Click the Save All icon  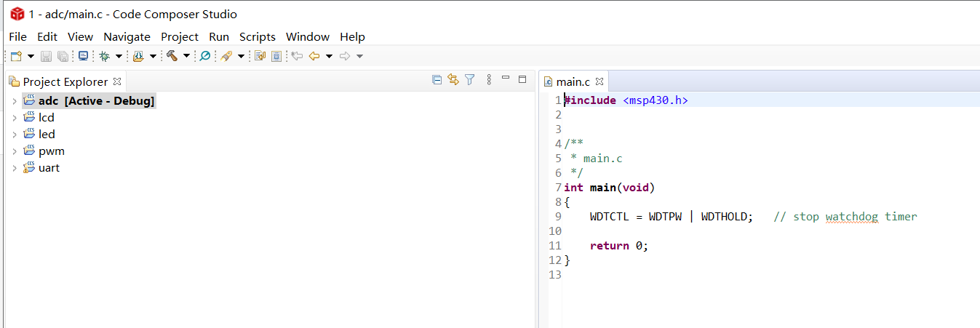tap(63, 56)
